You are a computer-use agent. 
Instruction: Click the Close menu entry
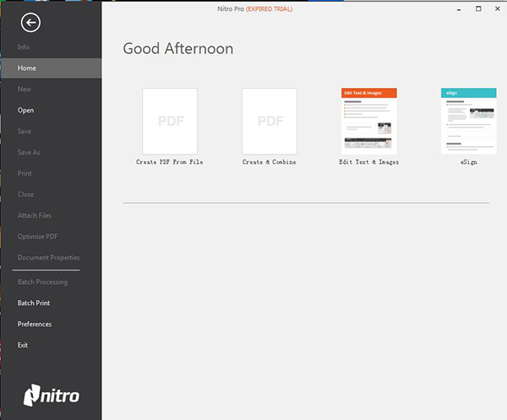point(25,194)
